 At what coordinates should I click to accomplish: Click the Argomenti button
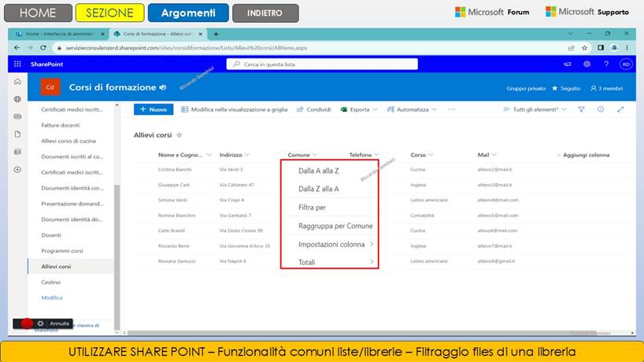(x=188, y=13)
